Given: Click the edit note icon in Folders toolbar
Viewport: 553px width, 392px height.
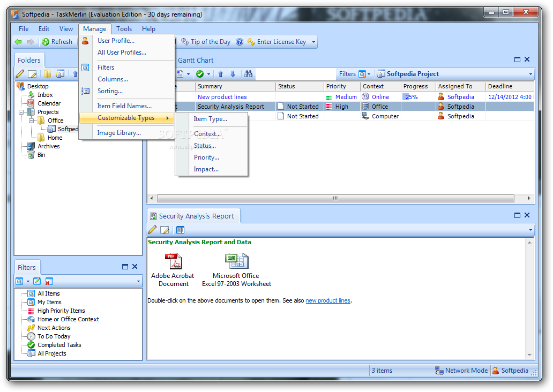Looking at the screenshot, I should tap(32, 74).
